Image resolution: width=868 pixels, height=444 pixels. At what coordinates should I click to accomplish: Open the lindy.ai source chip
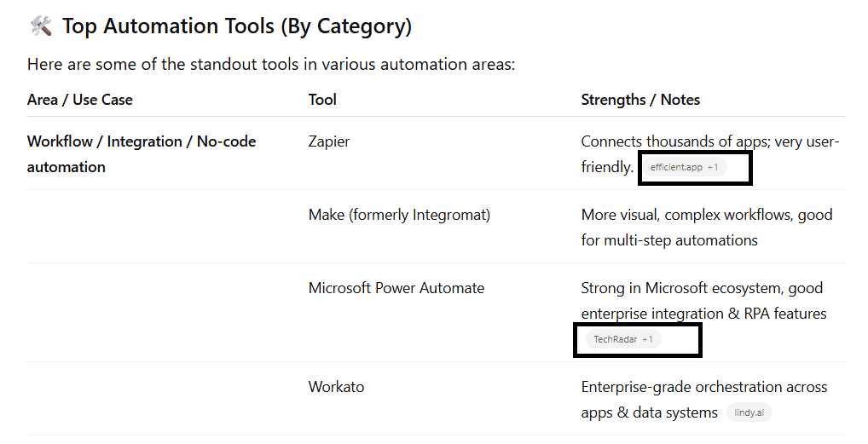749,413
